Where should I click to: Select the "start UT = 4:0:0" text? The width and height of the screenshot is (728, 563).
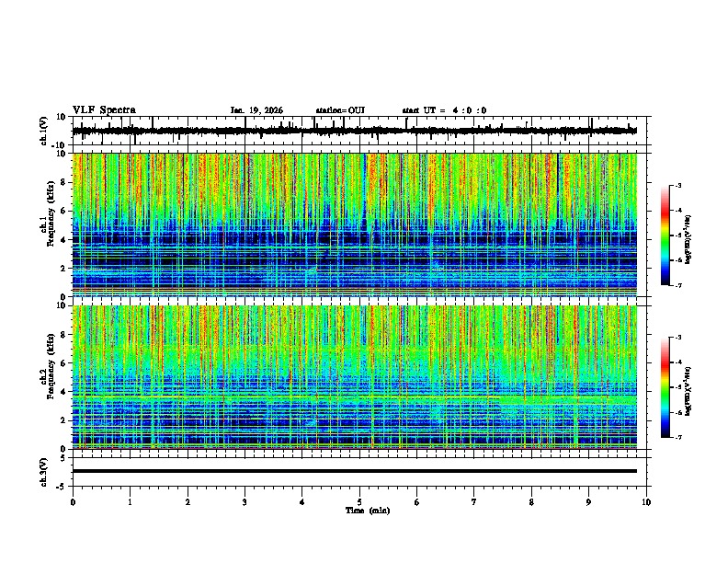(x=444, y=110)
